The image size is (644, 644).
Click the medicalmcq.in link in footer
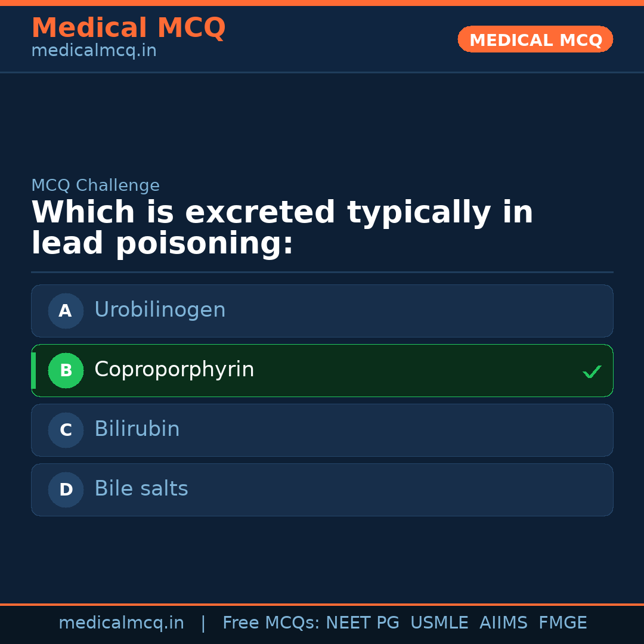122,622
